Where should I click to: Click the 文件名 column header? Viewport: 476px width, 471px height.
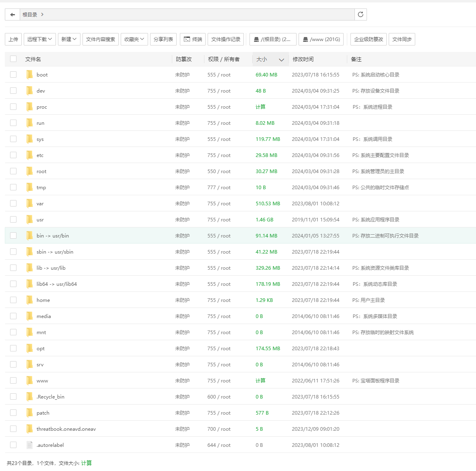pos(33,59)
